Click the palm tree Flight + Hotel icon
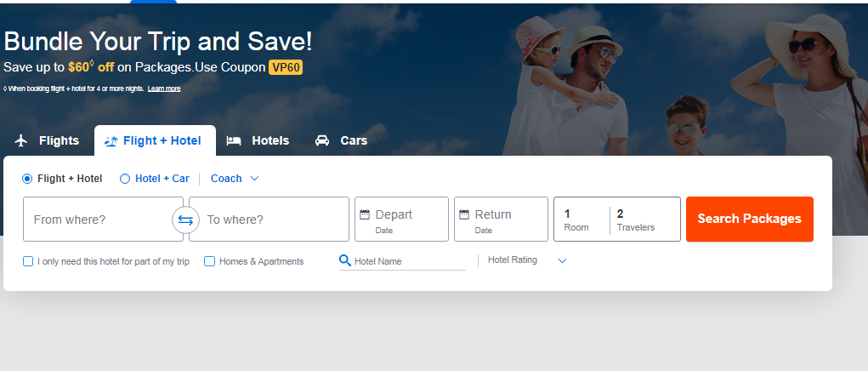 pos(111,141)
